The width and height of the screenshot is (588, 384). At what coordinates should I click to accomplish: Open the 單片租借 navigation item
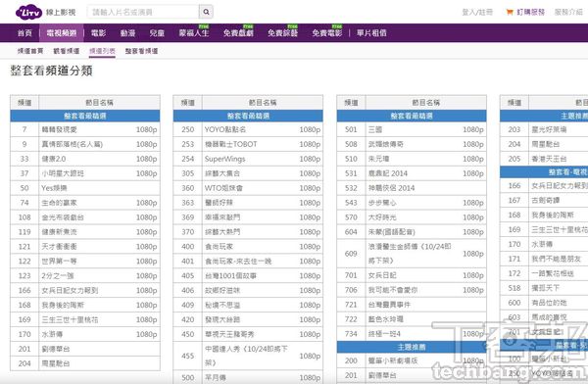[x=371, y=33]
